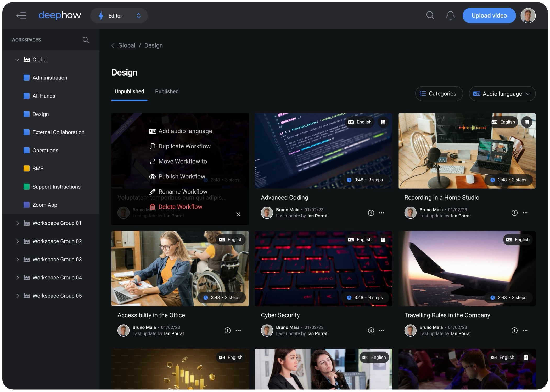Click the info icon on Travelling Rules in the Company
The width and height of the screenshot is (550, 392).
(514, 331)
